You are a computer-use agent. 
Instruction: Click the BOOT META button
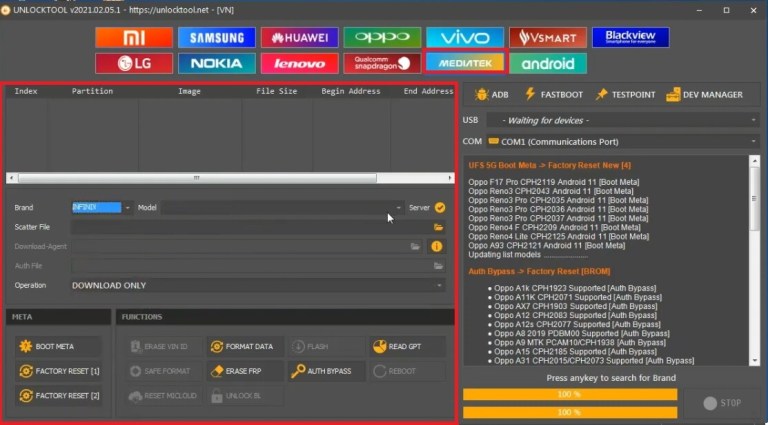58,347
